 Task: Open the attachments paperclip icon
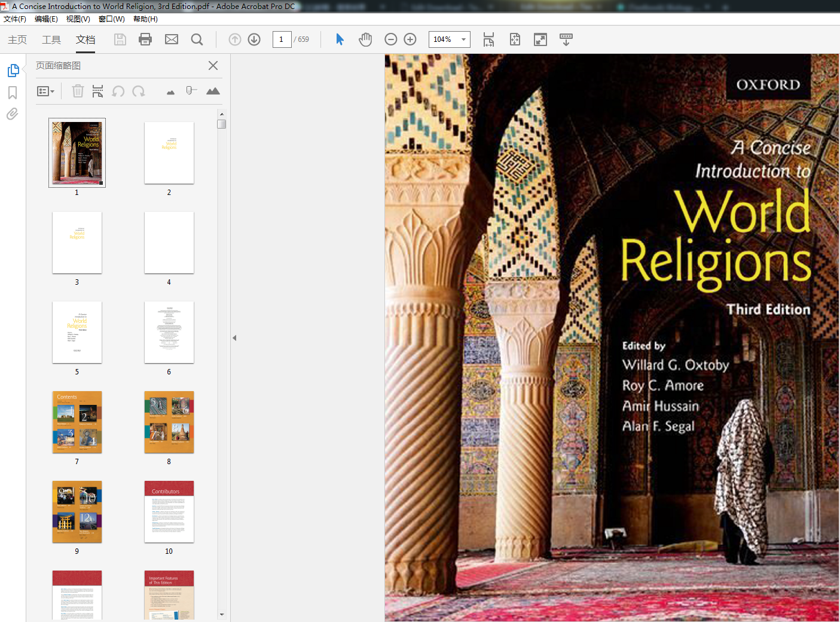[13, 114]
